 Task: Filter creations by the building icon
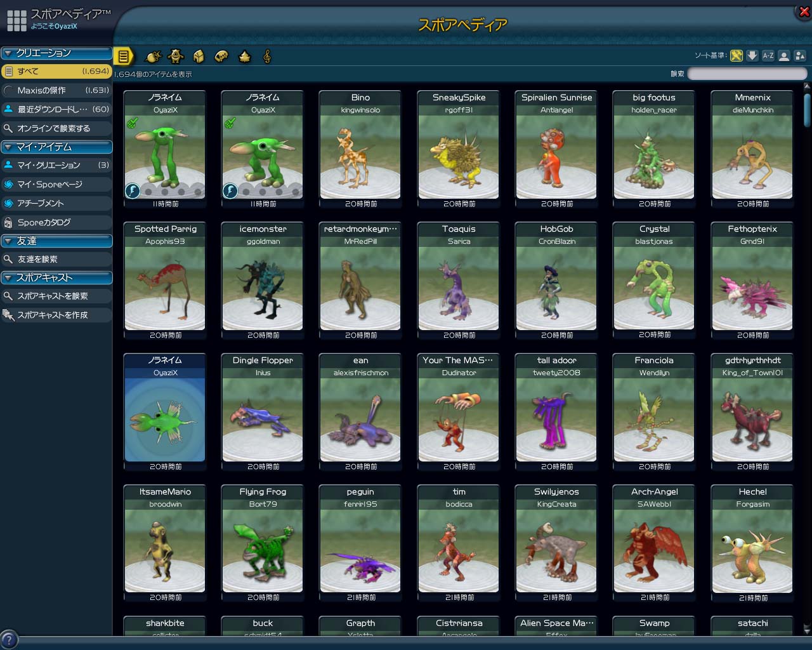pyautogui.click(x=199, y=56)
